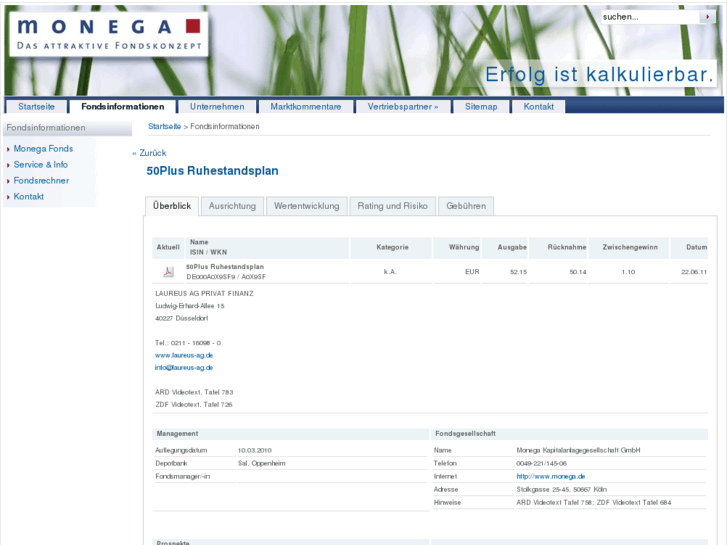The height and width of the screenshot is (545, 727).
Task: Open the Startseite navigation tab
Action: pyautogui.click(x=36, y=107)
